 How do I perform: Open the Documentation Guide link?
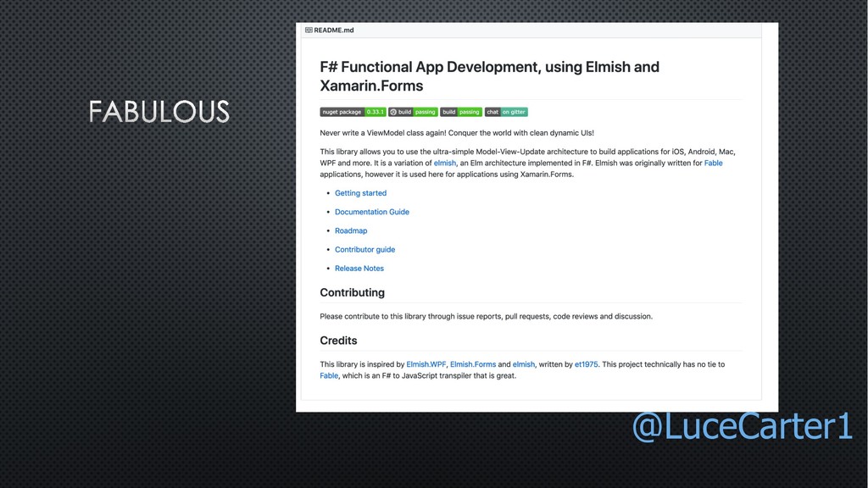click(372, 212)
